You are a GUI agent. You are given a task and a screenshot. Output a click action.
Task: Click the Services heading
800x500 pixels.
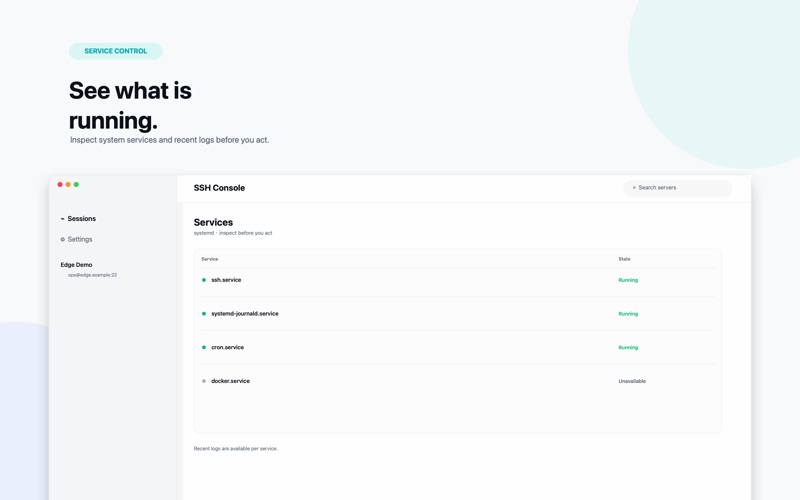[213, 222]
